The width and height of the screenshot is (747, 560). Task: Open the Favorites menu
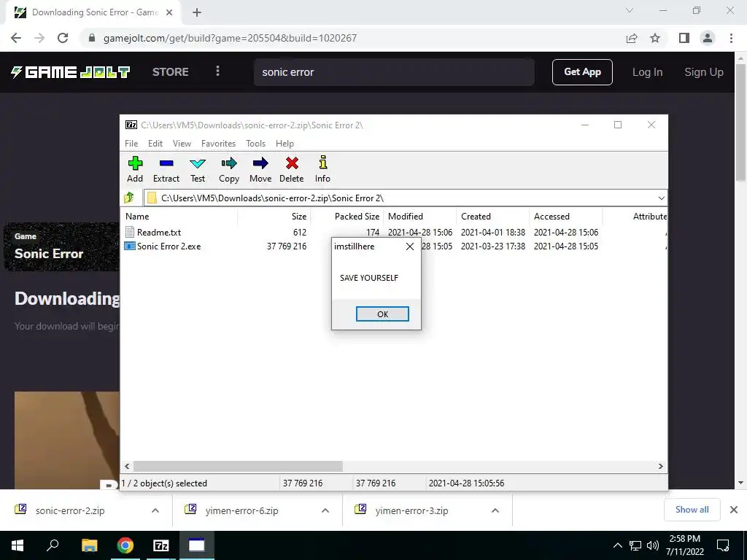point(218,144)
